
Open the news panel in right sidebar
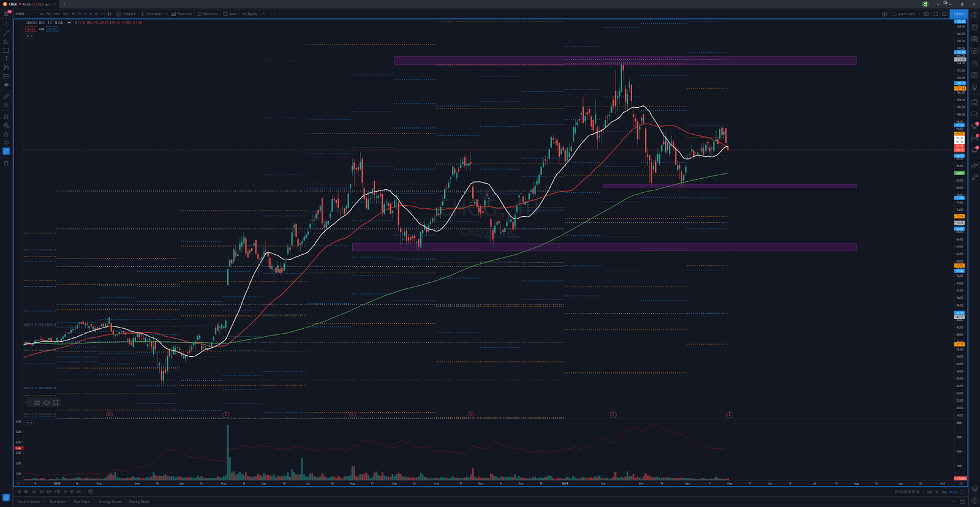click(x=974, y=39)
